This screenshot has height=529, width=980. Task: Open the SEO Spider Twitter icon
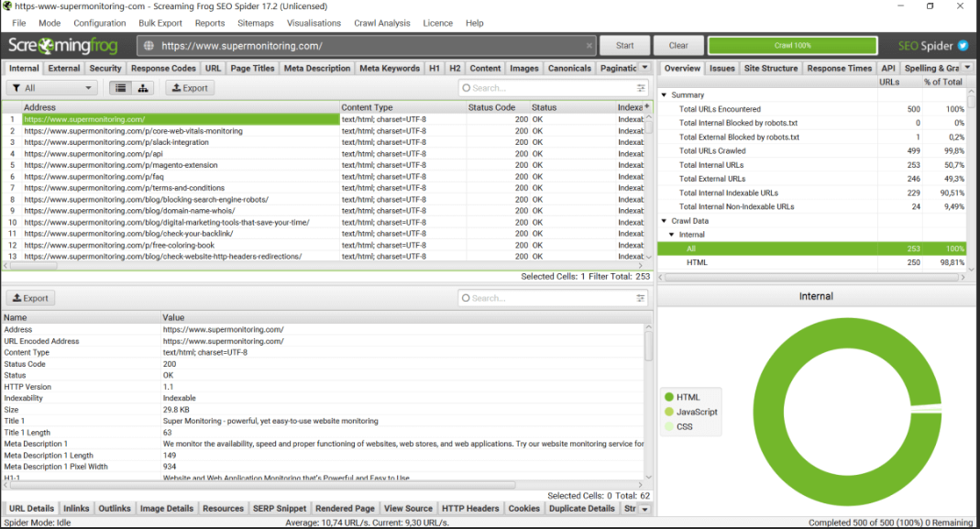point(963,46)
